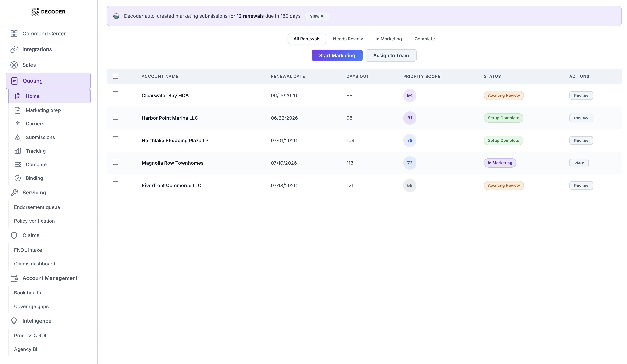This screenshot has width=627, height=364.
Task: Open the Compare tool
Action: tap(36, 164)
